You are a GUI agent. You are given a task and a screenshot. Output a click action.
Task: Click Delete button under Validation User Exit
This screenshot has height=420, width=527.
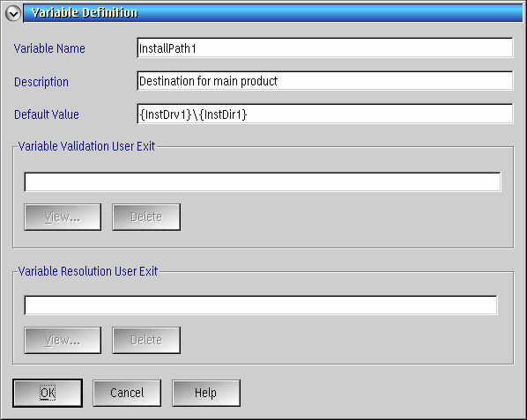coord(146,217)
